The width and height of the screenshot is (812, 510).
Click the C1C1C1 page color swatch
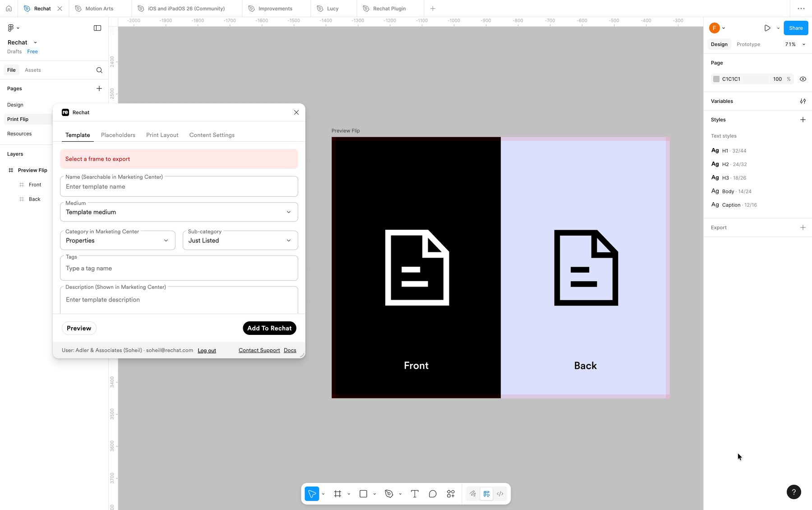click(x=716, y=79)
